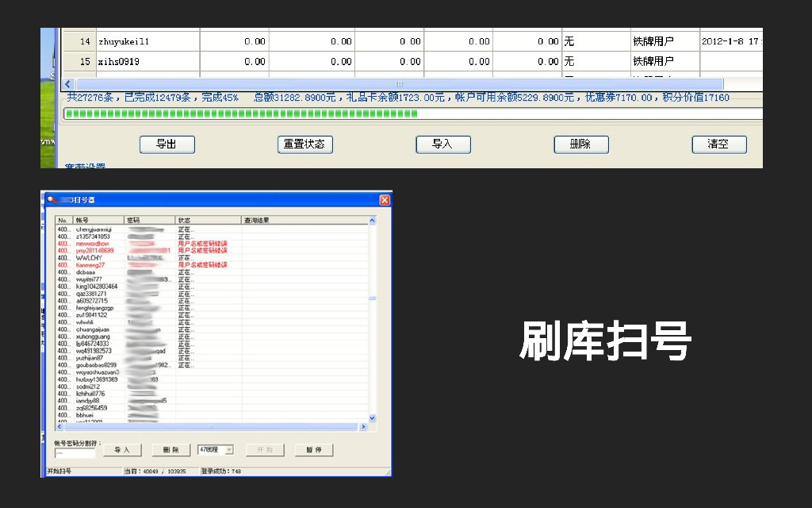812x508 pixels.
Task: Click the 帐号 column header
Action: click(x=98, y=221)
